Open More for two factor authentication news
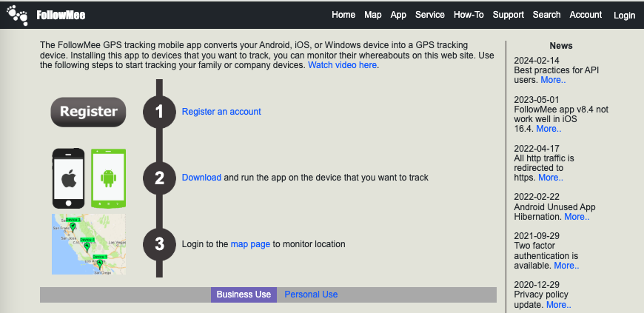644x313 pixels. tap(566, 266)
